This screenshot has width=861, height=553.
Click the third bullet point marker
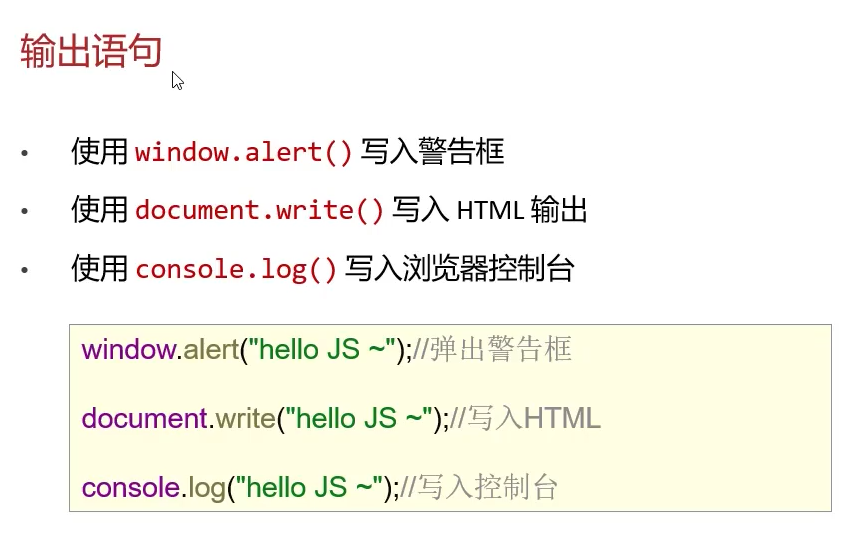click(24, 270)
